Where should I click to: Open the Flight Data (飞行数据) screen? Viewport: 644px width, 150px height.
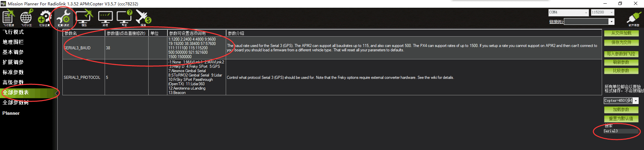(8, 17)
